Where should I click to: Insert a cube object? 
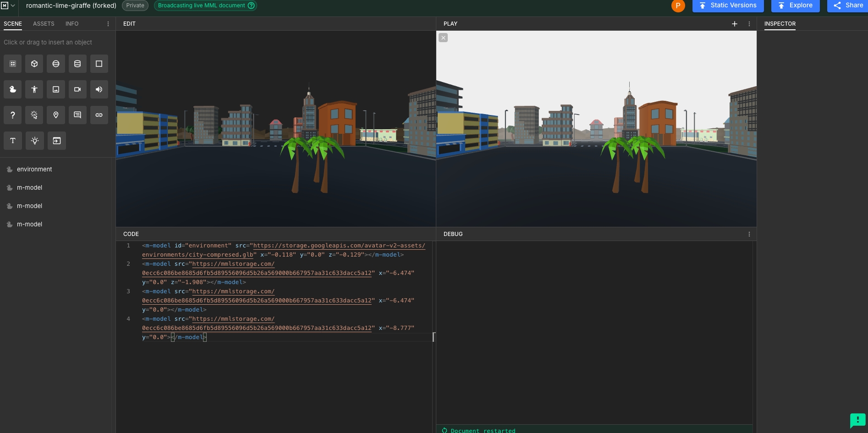coord(34,64)
